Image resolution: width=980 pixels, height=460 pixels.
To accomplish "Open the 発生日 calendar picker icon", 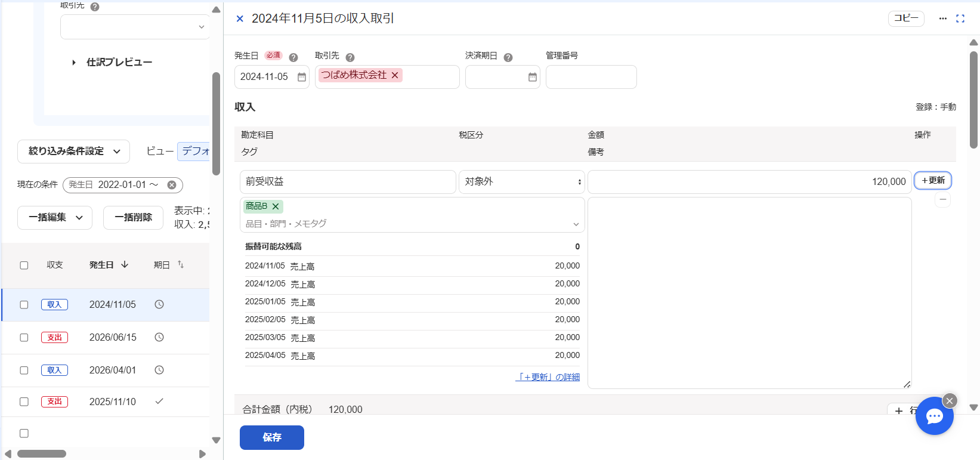I will coord(302,77).
